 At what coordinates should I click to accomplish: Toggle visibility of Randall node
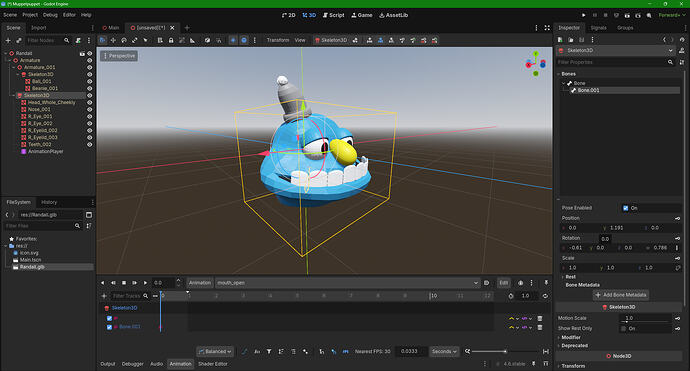(x=89, y=53)
